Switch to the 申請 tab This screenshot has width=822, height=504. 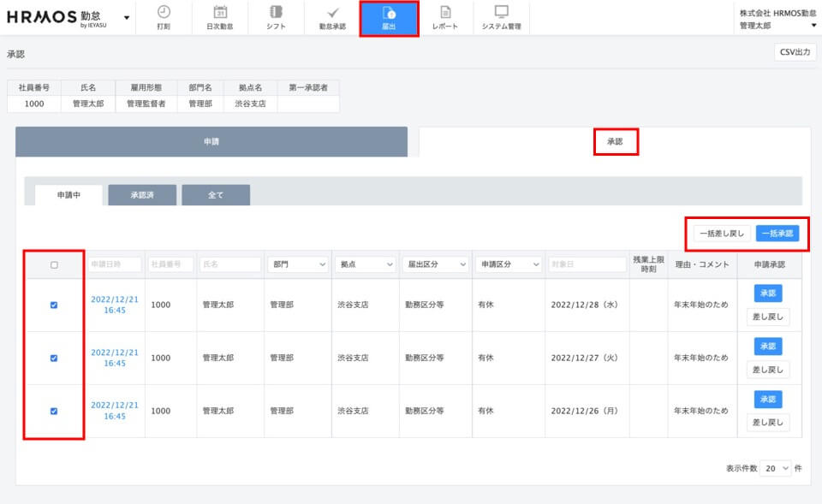(x=211, y=142)
